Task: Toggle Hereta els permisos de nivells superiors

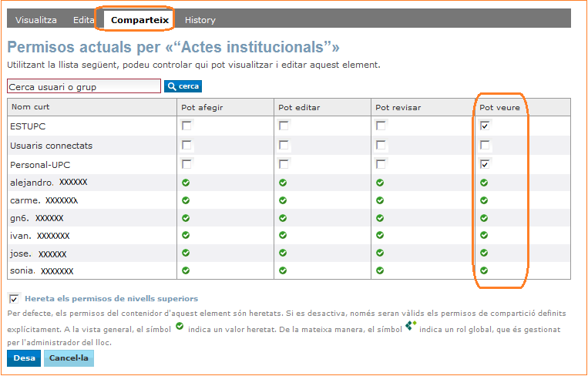Action: click(x=14, y=298)
